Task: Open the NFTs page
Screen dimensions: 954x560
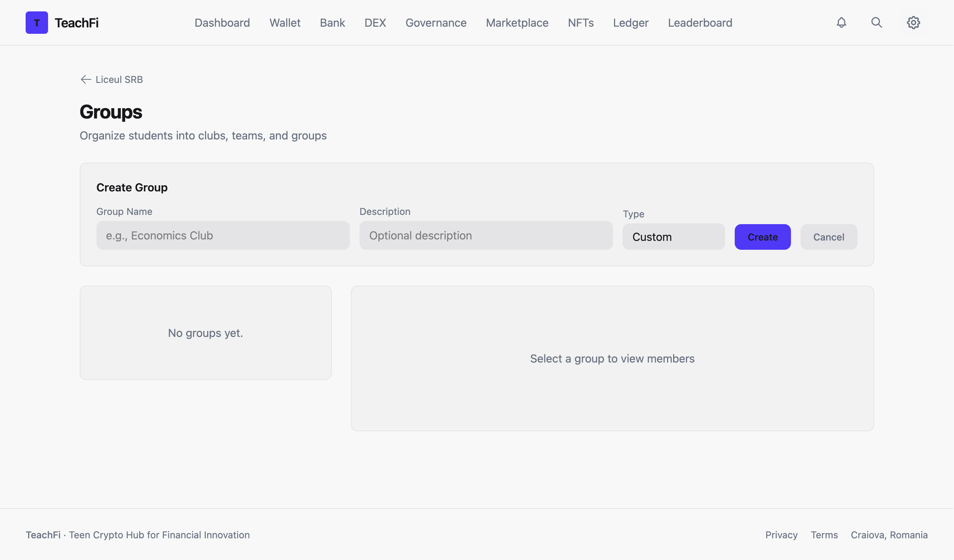Action: click(x=580, y=22)
